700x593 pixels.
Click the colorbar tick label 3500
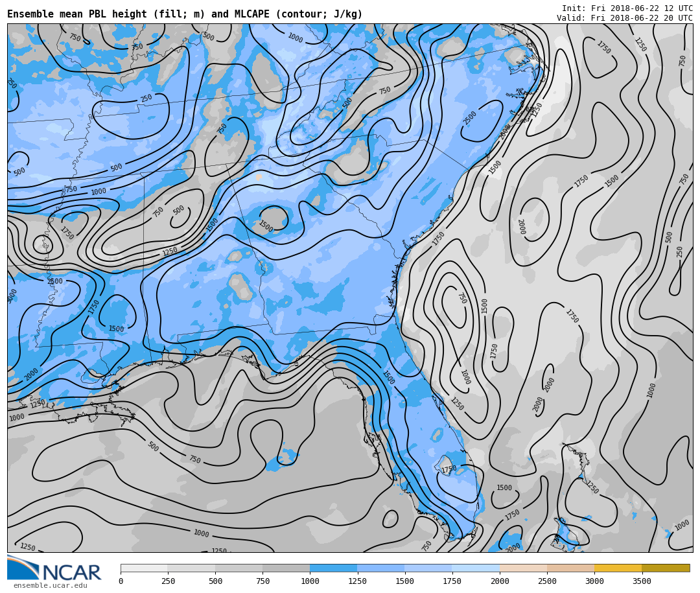(642, 581)
